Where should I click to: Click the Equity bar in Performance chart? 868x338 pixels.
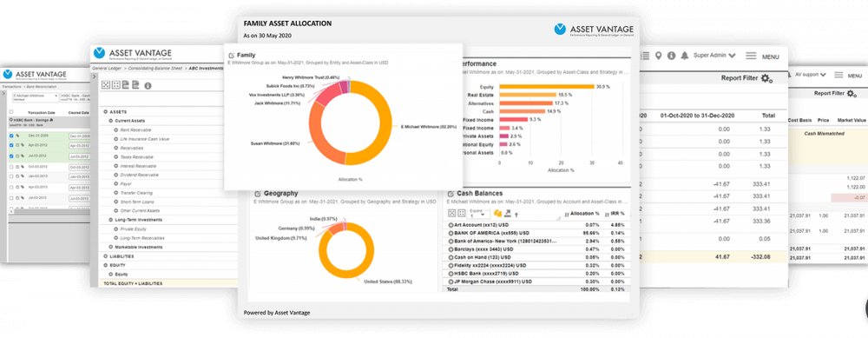(546, 86)
